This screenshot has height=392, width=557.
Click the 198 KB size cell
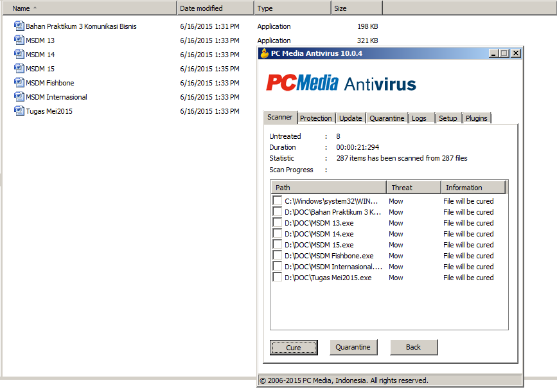click(x=367, y=26)
